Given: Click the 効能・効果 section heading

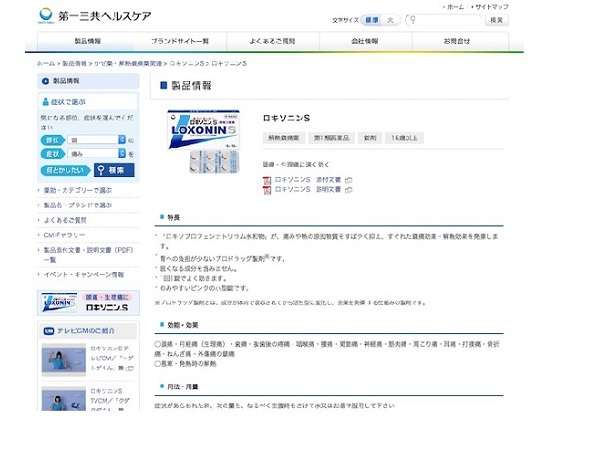Looking at the screenshot, I should click(183, 325).
